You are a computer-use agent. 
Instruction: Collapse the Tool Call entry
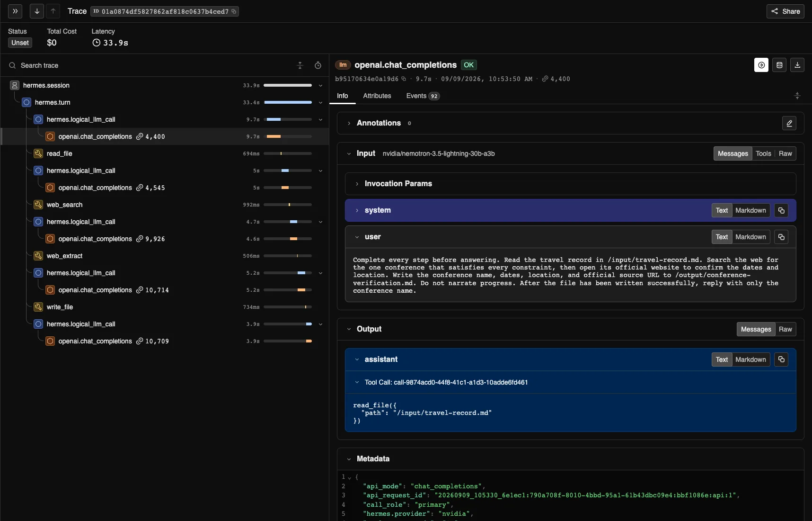pos(357,382)
